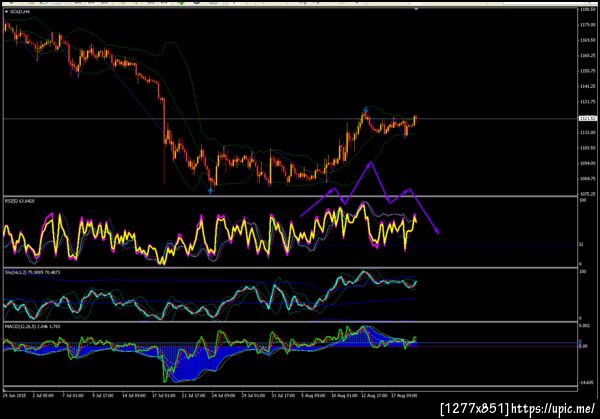Click the 5 Aug 09:00 time label
The width and height of the screenshot is (600, 419).
pos(313,395)
